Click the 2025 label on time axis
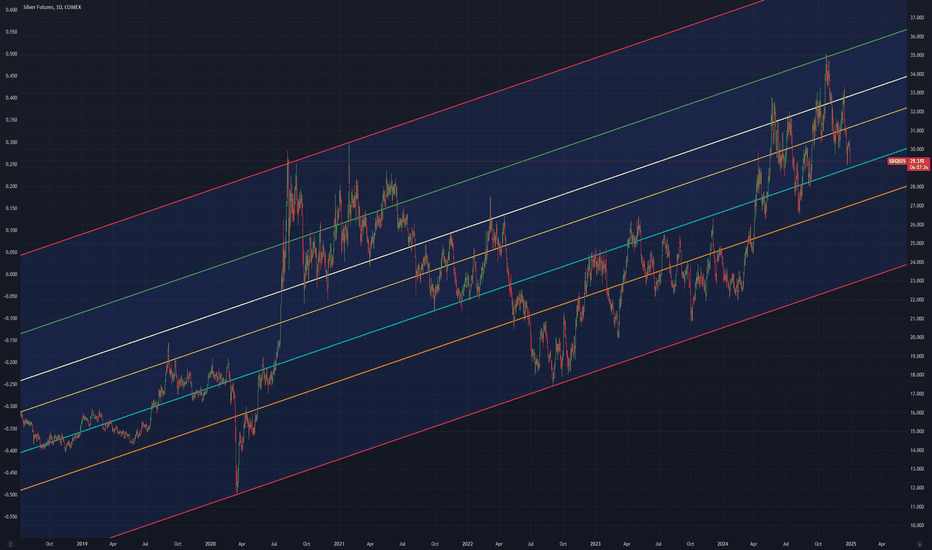The image size is (932, 550). 851,543
